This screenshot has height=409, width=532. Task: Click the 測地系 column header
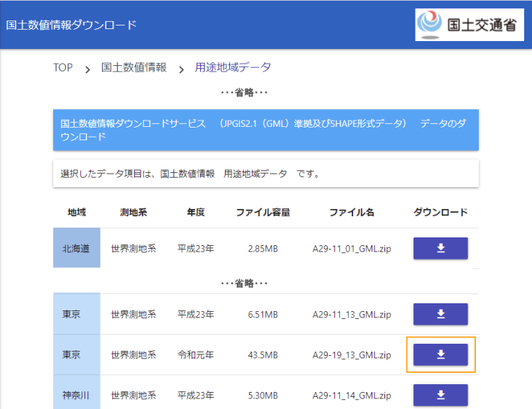tap(133, 213)
